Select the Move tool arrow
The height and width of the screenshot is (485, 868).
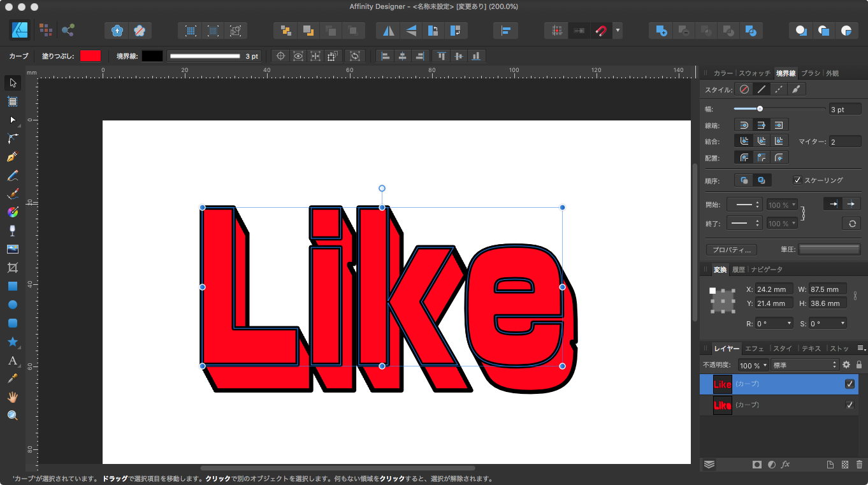tap(12, 83)
